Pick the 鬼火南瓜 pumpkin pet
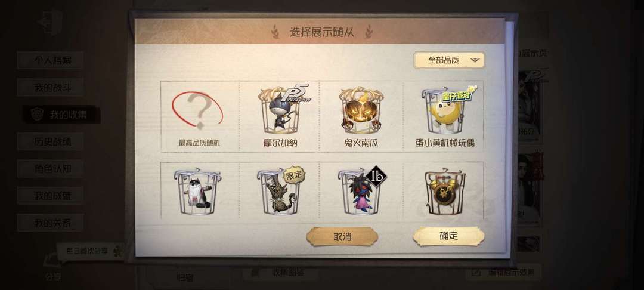This screenshot has width=644, height=290. pyautogui.click(x=361, y=117)
